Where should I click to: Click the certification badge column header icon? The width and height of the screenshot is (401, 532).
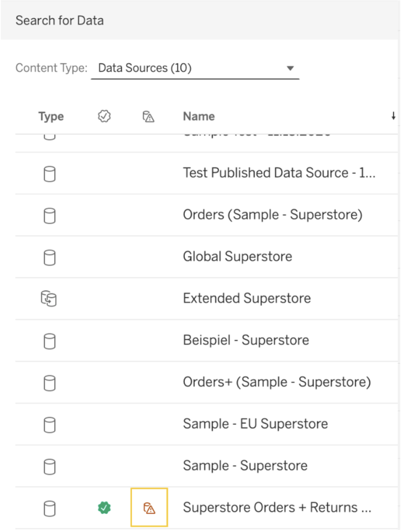(x=104, y=116)
